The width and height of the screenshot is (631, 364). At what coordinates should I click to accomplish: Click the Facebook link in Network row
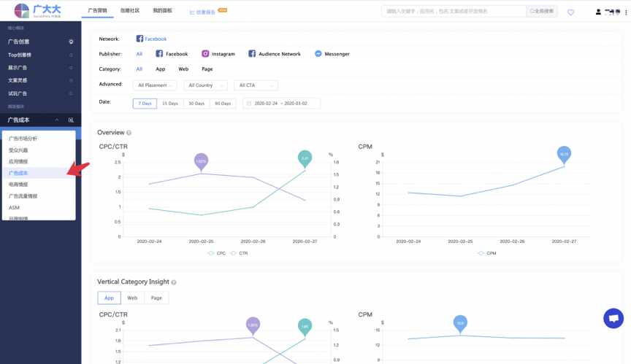tap(156, 39)
